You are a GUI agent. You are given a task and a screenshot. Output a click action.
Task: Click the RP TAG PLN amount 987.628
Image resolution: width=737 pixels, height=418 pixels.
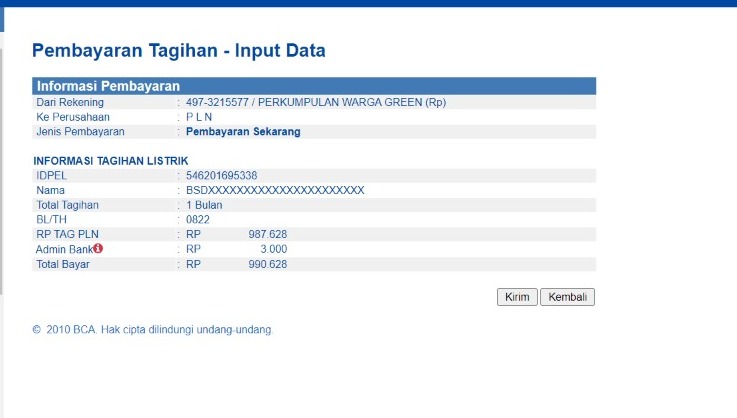tap(267, 234)
